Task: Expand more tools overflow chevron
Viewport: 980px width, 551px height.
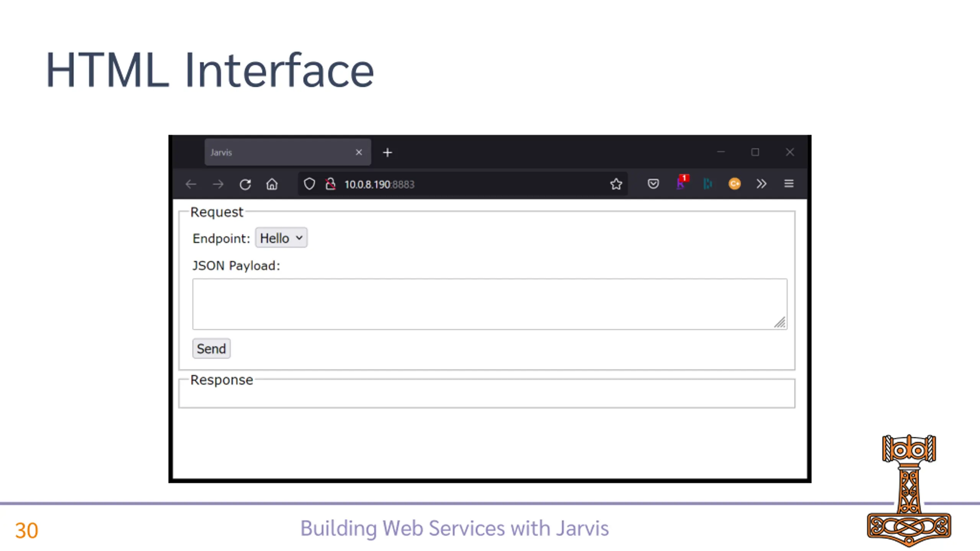Action: click(x=761, y=184)
